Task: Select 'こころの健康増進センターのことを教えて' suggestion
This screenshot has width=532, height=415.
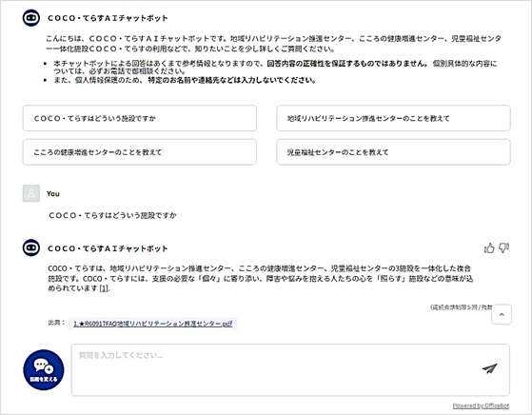Action: point(140,152)
